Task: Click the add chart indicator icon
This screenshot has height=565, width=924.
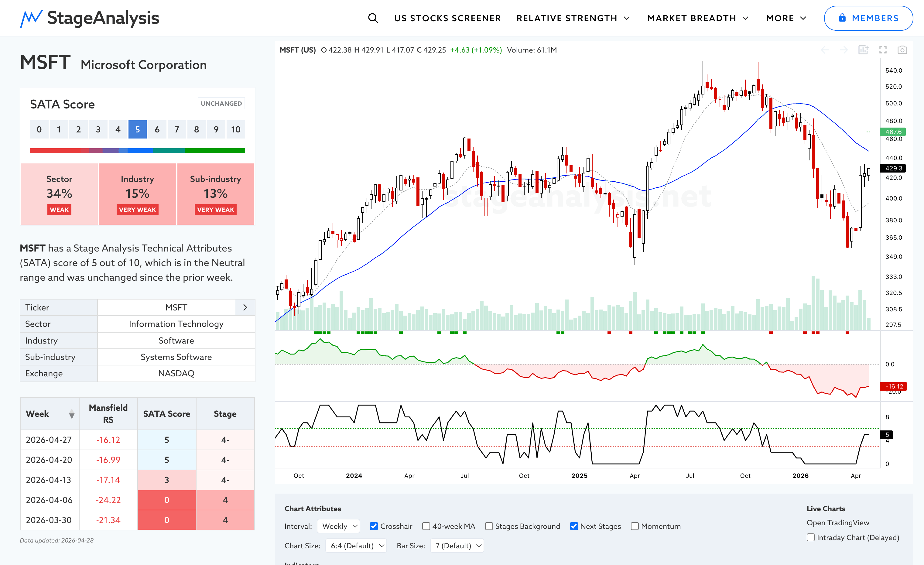Action: pyautogui.click(x=863, y=50)
